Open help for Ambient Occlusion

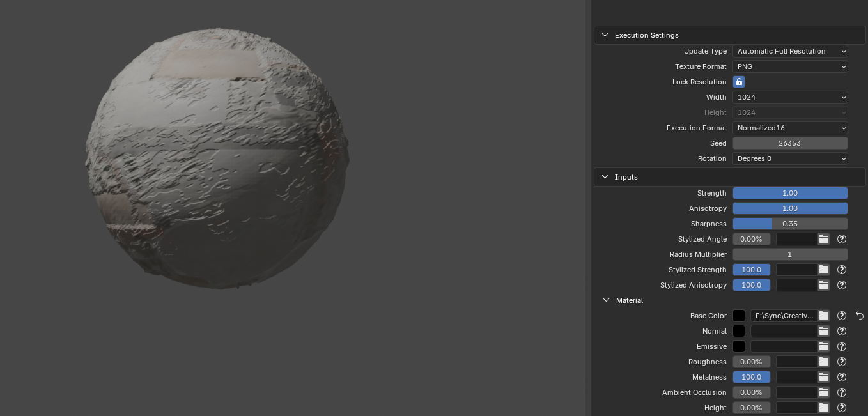pos(842,392)
